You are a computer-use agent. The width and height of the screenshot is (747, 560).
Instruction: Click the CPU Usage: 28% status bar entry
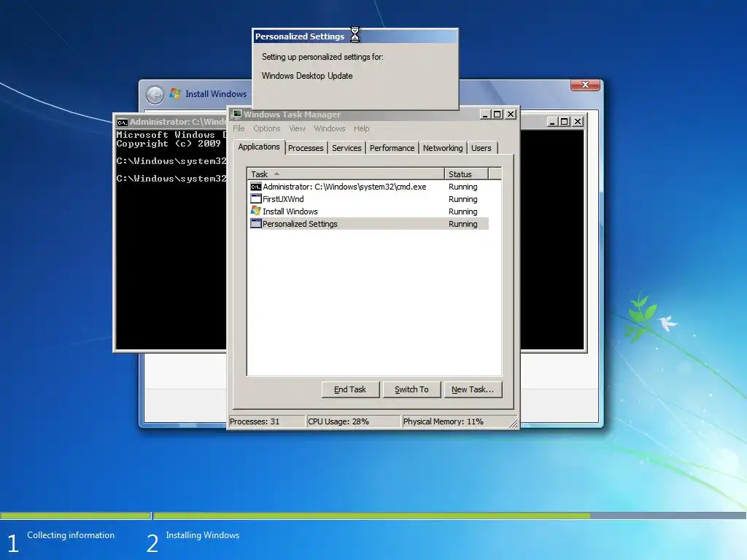click(x=353, y=421)
